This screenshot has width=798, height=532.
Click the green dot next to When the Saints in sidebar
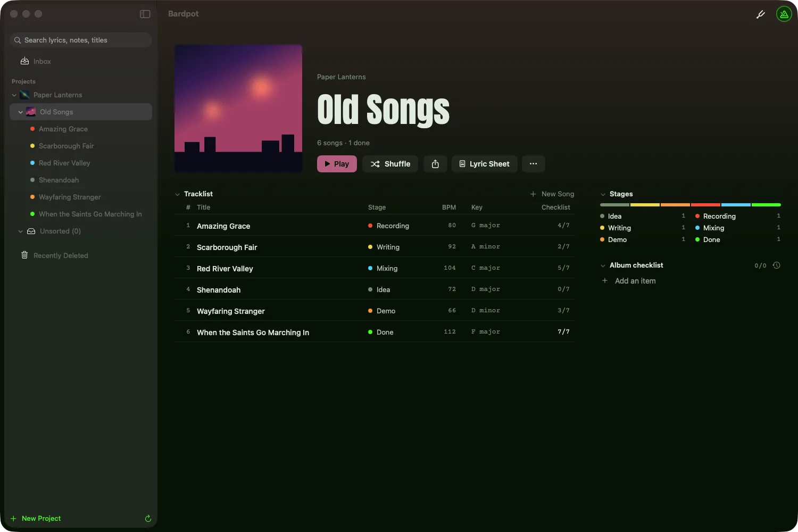pyautogui.click(x=32, y=214)
